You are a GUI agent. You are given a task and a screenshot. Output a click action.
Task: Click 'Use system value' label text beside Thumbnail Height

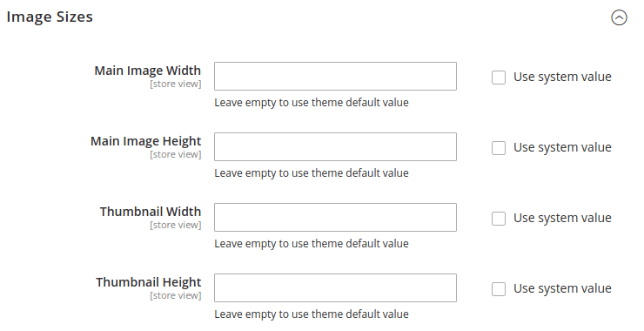562,288
